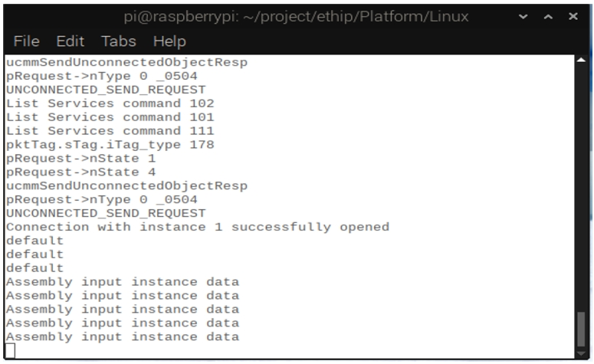Minimize the terminal with the down-chevron icon
This screenshot has width=594, height=364.
click(x=523, y=17)
